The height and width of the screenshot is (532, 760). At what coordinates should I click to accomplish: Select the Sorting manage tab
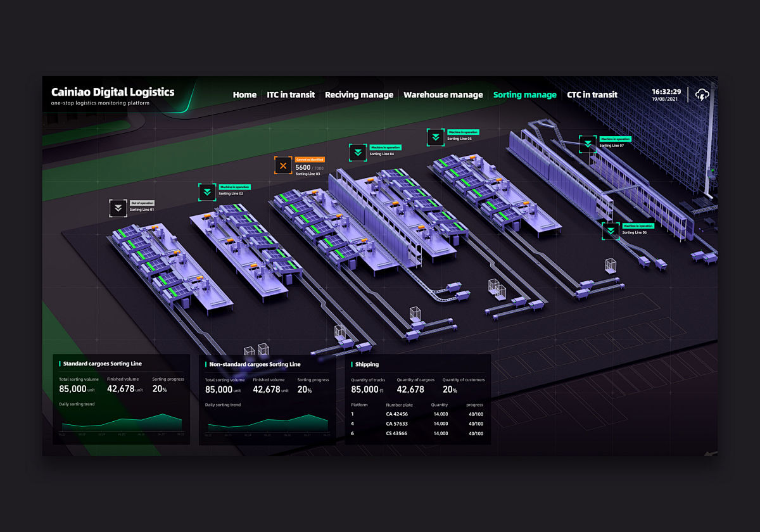pyautogui.click(x=525, y=95)
